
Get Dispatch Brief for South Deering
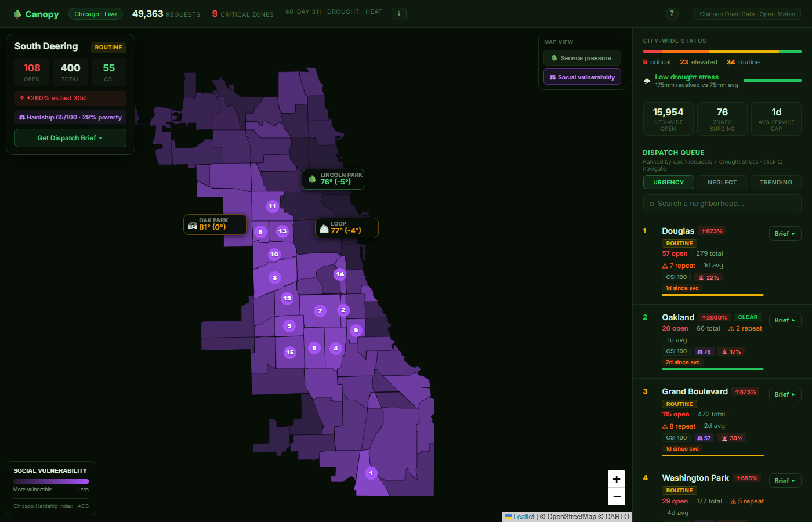click(x=70, y=138)
